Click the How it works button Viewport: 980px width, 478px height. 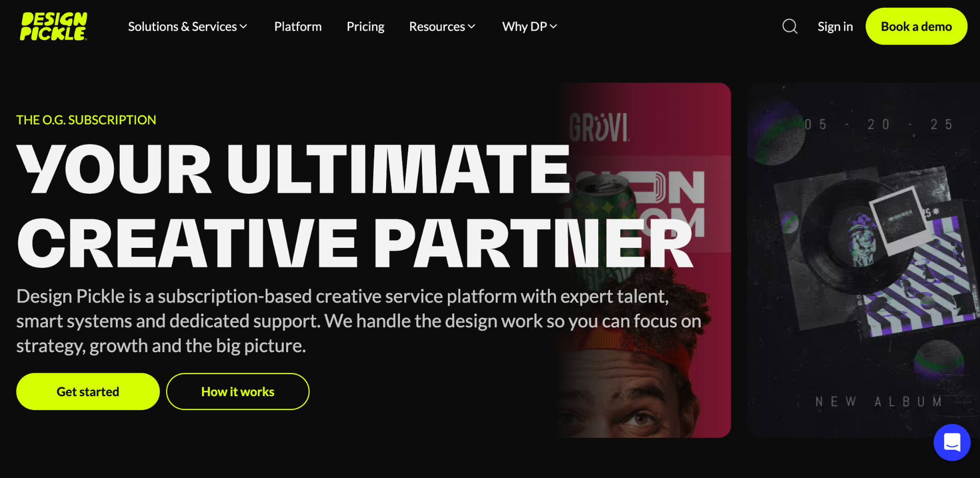[x=238, y=391]
